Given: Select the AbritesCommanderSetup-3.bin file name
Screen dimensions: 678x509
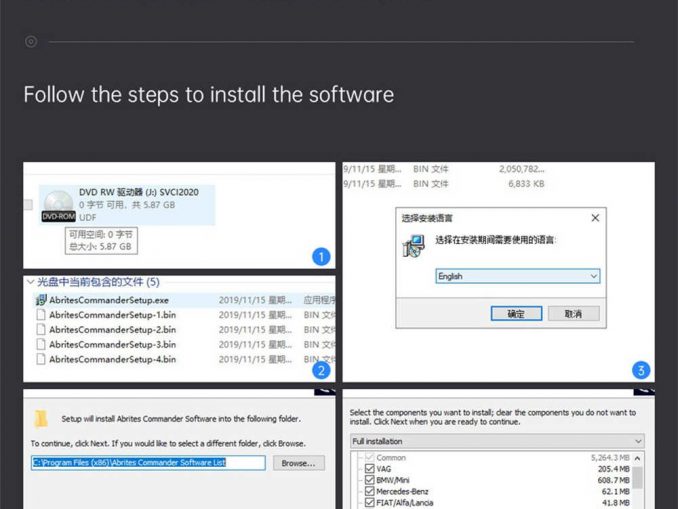Looking at the screenshot, I should click(112, 344).
